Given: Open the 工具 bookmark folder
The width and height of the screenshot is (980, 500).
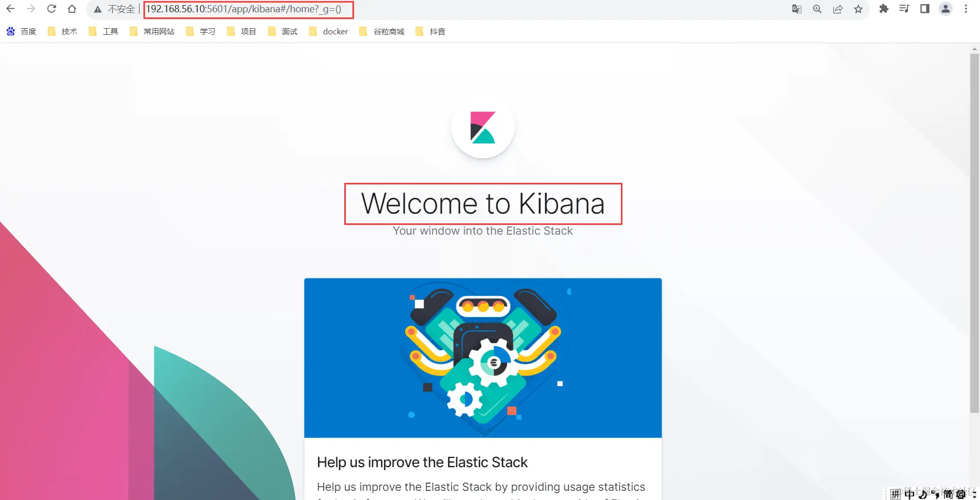Looking at the screenshot, I should point(103,32).
